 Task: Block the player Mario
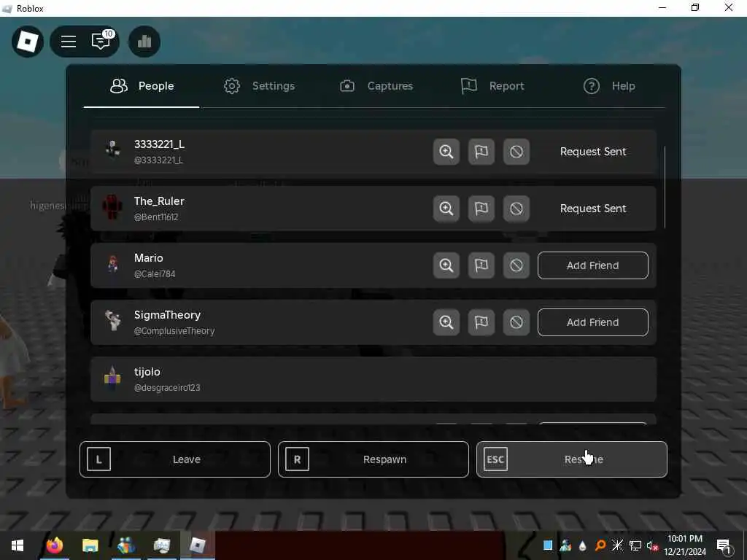point(516,265)
